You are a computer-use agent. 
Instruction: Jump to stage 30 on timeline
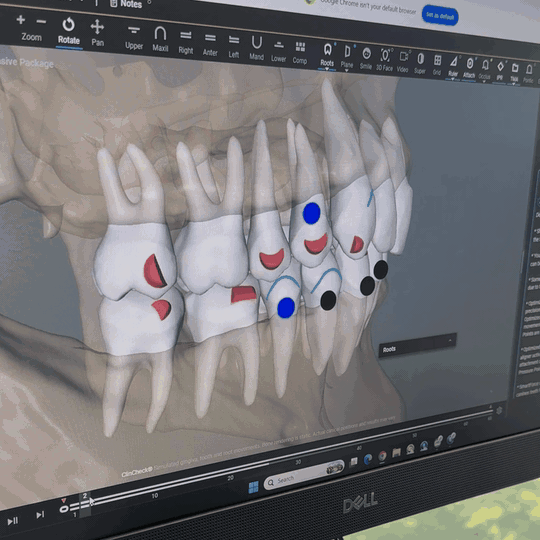click(x=298, y=462)
